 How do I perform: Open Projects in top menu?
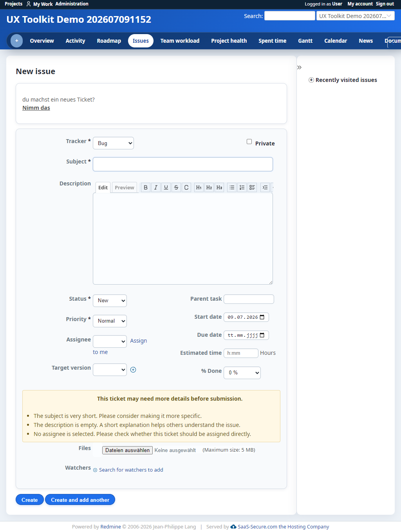13,4
